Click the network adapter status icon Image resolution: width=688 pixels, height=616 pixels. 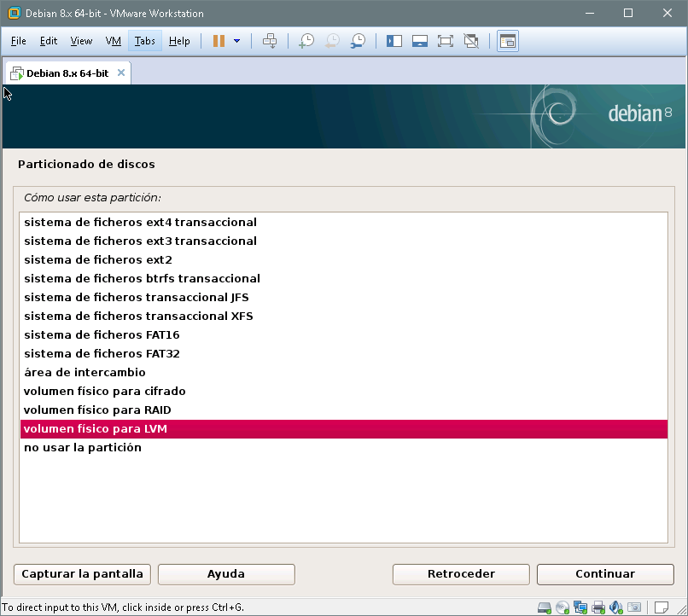click(580, 607)
